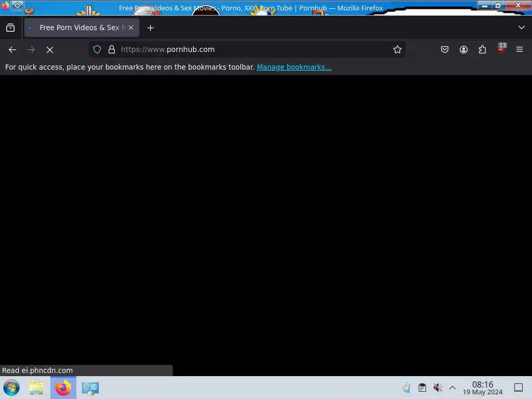This screenshot has width=532, height=399.
Task: Minimize the Firefox window
Action: [485, 5]
